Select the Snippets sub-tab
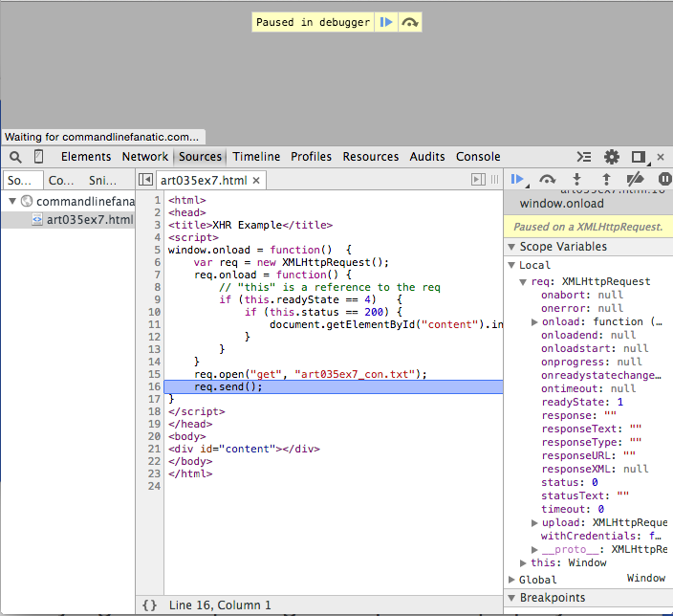The height and width of the screenshot is (616, 673). point(102,181)
